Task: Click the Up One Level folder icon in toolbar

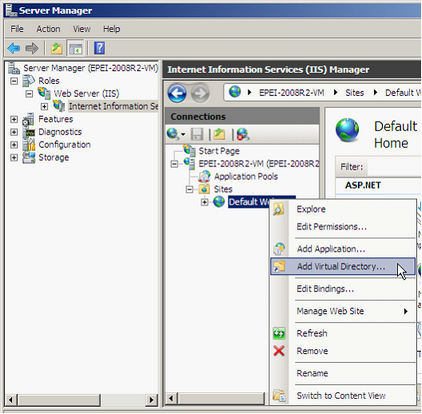Action: (57, 49)
